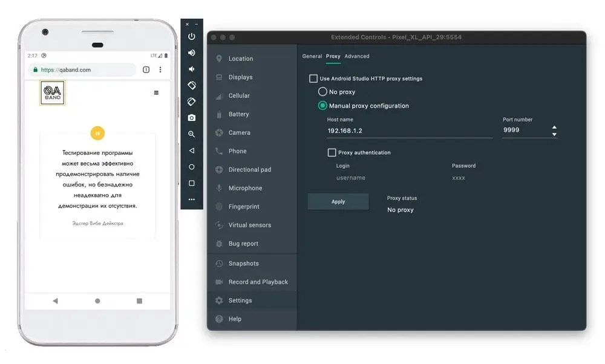
Task: Switch to the Advanced tab
Action: [x=357, y=56]
